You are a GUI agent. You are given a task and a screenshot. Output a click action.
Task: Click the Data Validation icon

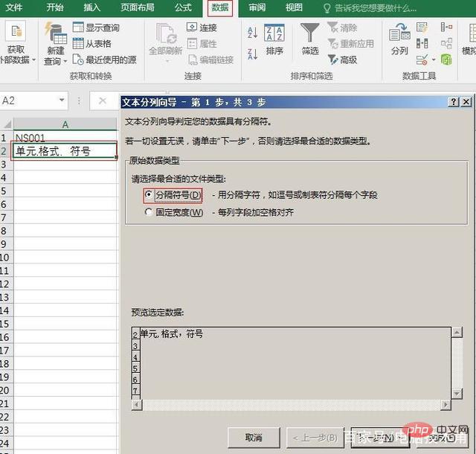(422, 60)
